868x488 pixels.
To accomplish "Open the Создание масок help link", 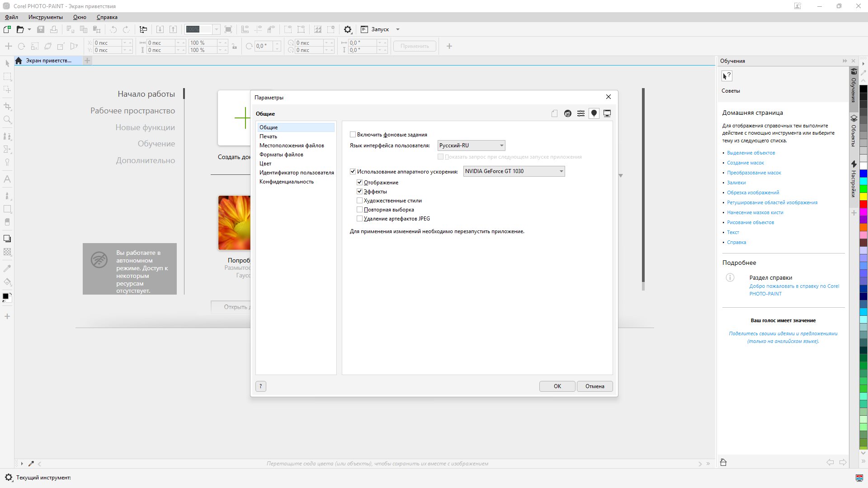I will pyautogui.click(x=745, y=163).
